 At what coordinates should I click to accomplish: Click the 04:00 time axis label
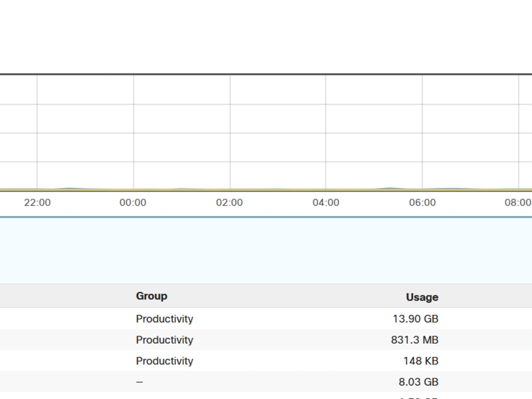(326, 203)
